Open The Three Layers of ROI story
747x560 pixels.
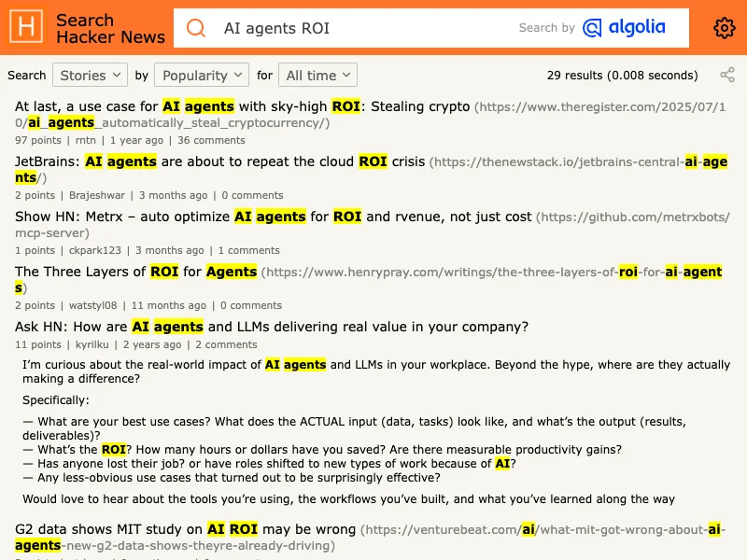[135, 272]
